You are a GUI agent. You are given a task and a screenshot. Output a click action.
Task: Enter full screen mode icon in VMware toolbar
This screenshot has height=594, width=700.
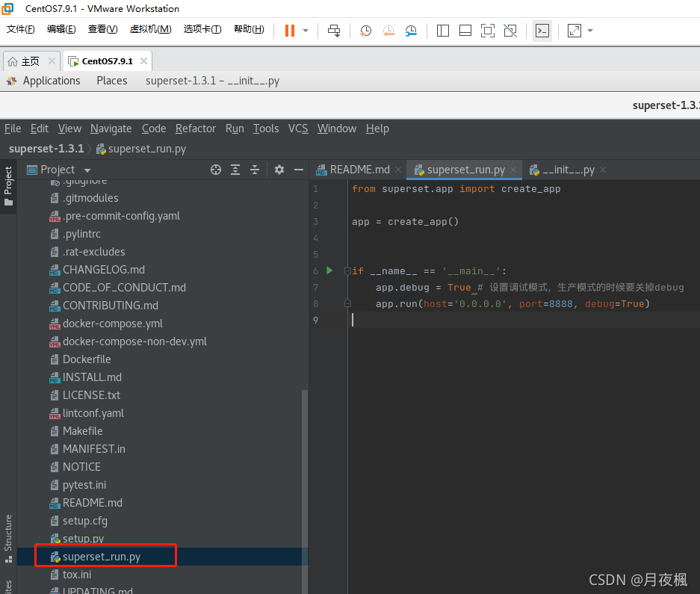[x=488, y=31]
